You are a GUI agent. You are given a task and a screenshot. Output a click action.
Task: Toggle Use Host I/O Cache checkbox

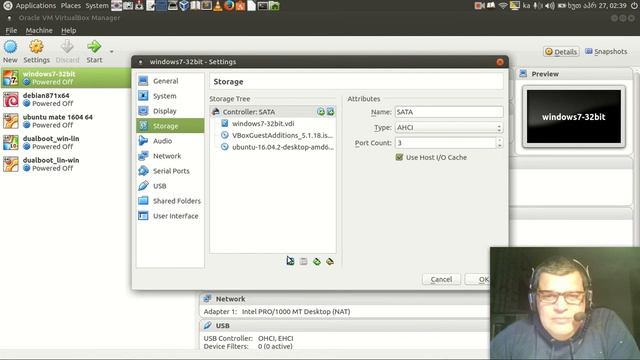click(x=399, y=157)
